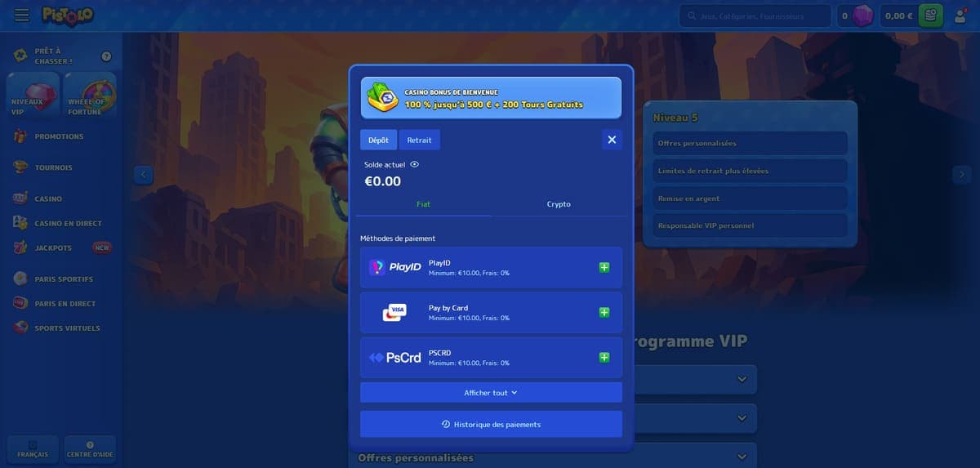The height and width of the screenshot is (468, 980).
Task: Switch to the Crypto tab
Action: (x=559, y=204)
